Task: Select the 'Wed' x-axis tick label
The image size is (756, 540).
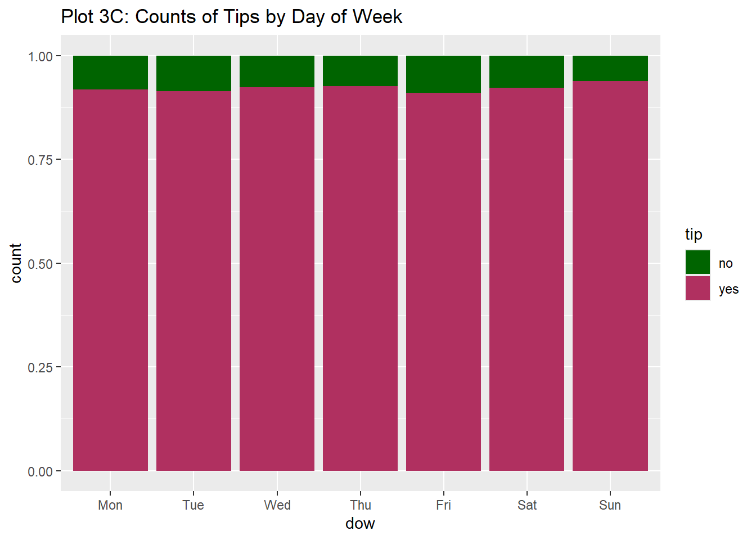Action: click(x=277, y=505)
